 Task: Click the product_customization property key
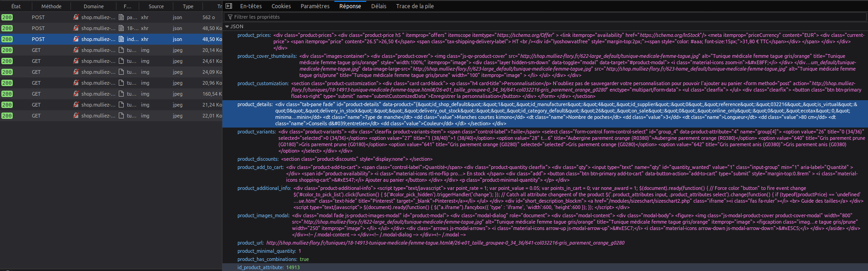(262, 83)
